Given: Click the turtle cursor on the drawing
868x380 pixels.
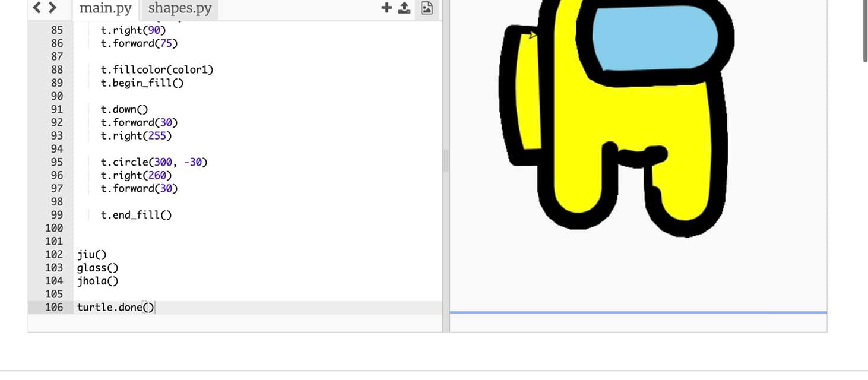Looking at the screenshot, I should click(x=533, y=36).
